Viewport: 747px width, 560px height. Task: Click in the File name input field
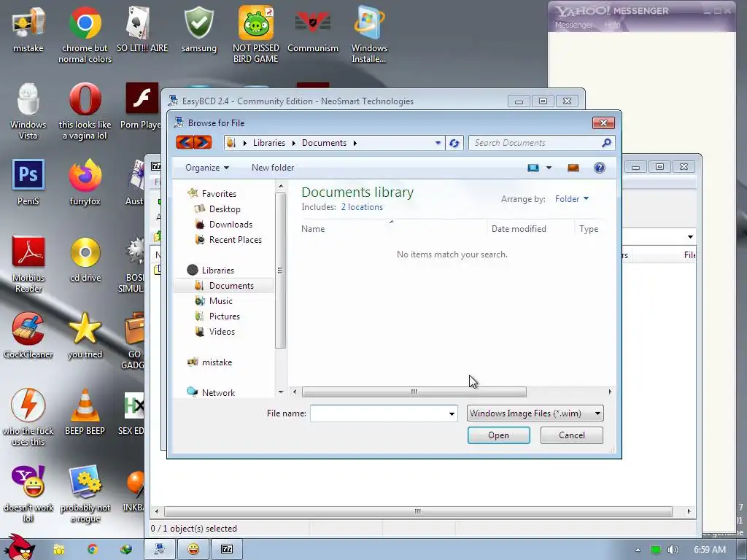pos(379,413)
